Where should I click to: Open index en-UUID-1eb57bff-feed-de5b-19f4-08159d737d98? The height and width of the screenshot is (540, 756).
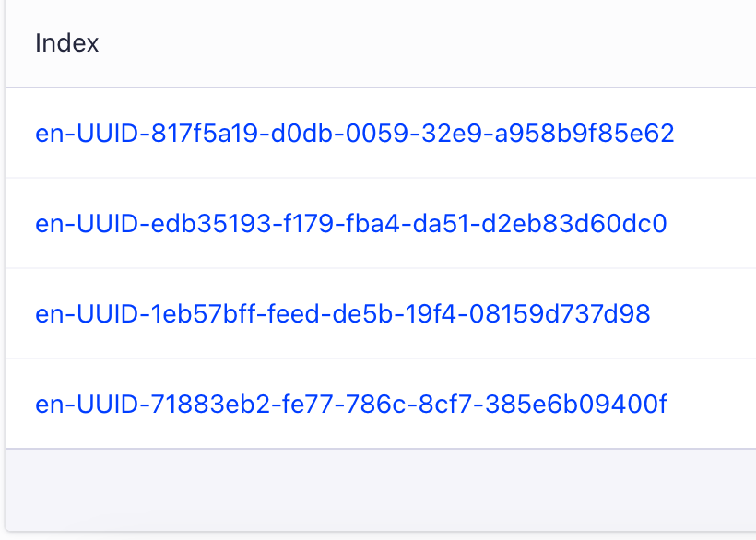click(342, 313)
